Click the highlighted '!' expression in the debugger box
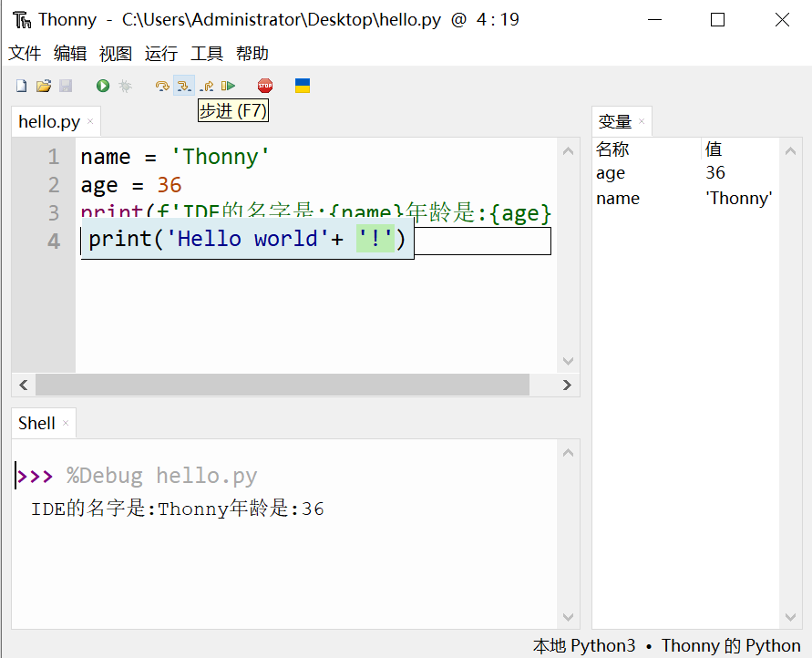Image resolution: width=812 pixels, height=658 pixels. click(375, 239)
